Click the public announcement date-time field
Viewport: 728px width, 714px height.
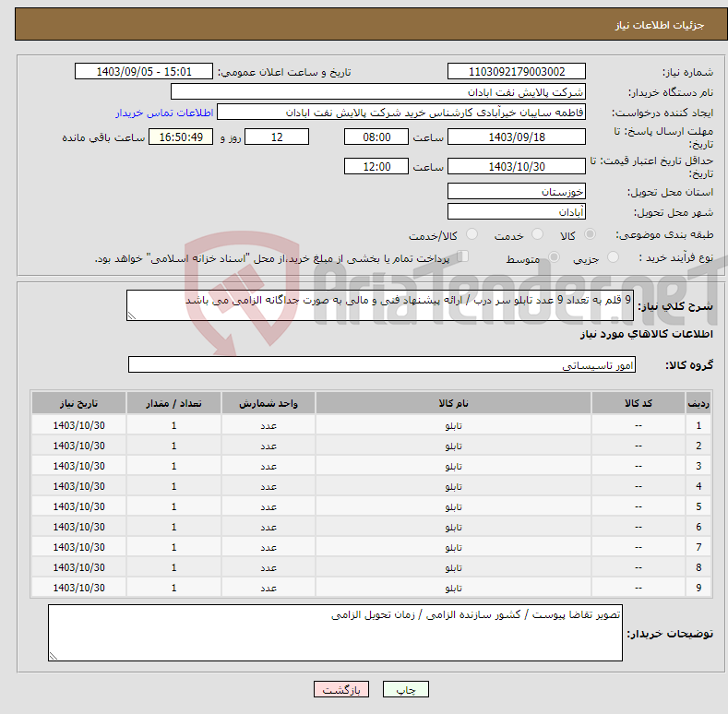pos(143,72)
